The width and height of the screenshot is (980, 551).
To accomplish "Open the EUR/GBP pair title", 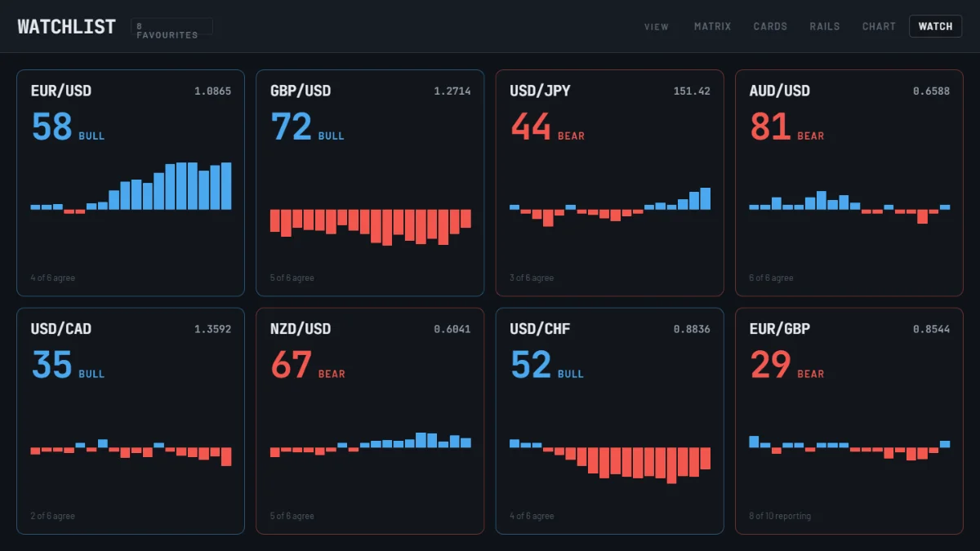I will click(x=780, y=329).
